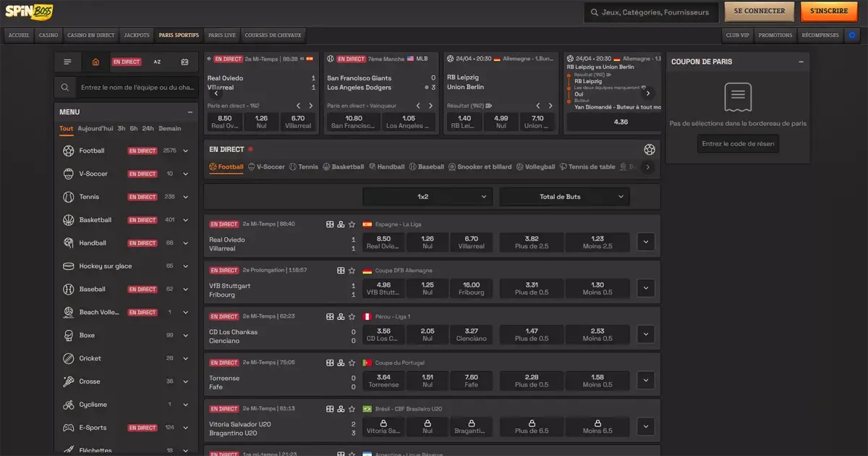Open bet builder icon for Torreense match
The height and width of the screenshot is (456, 868).
(x=341, y=363)
